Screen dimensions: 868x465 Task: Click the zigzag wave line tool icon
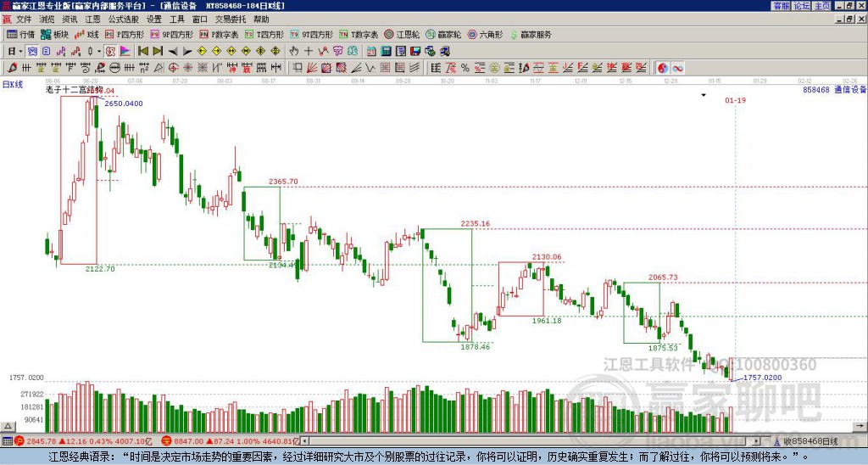point(370,68)
